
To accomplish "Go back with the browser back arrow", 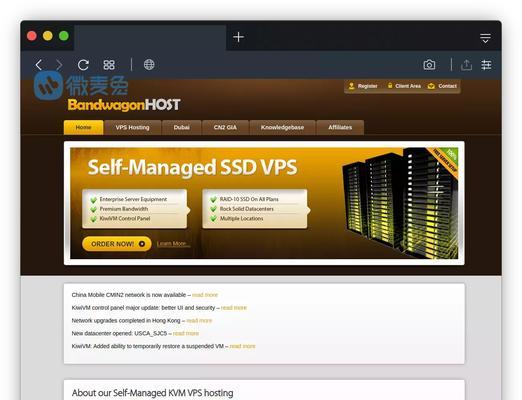I will [39, 65].
